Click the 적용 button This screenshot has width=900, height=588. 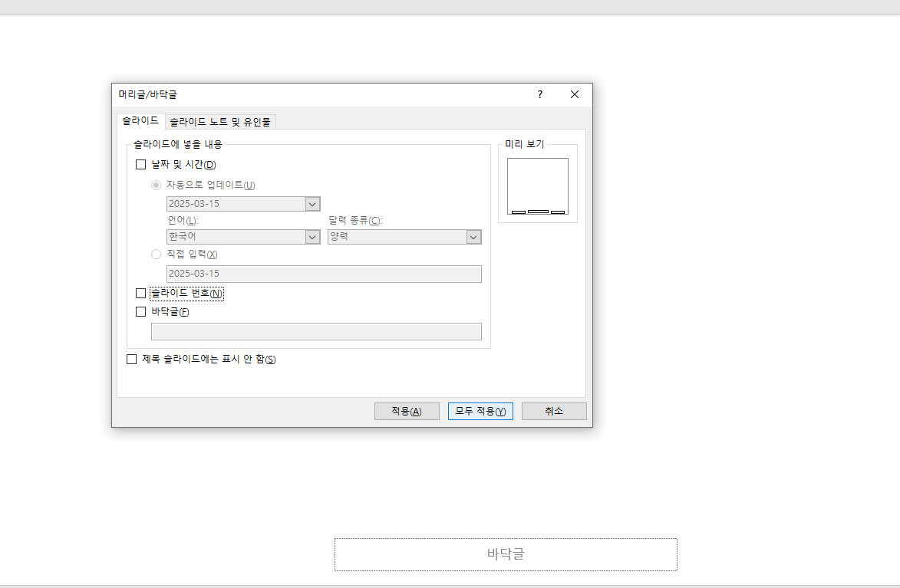click(x=406, y=411)
